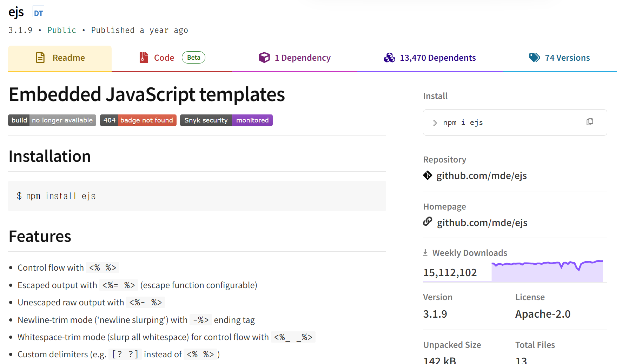Image resolution: width=622 pixels, height=364 pixels.
Task: Click the Readme document icon
Action: 40,58
